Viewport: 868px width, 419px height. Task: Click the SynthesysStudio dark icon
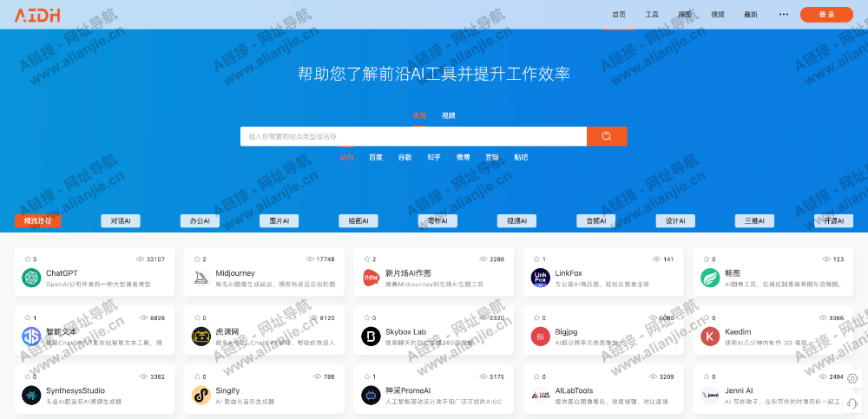point(31,396)
